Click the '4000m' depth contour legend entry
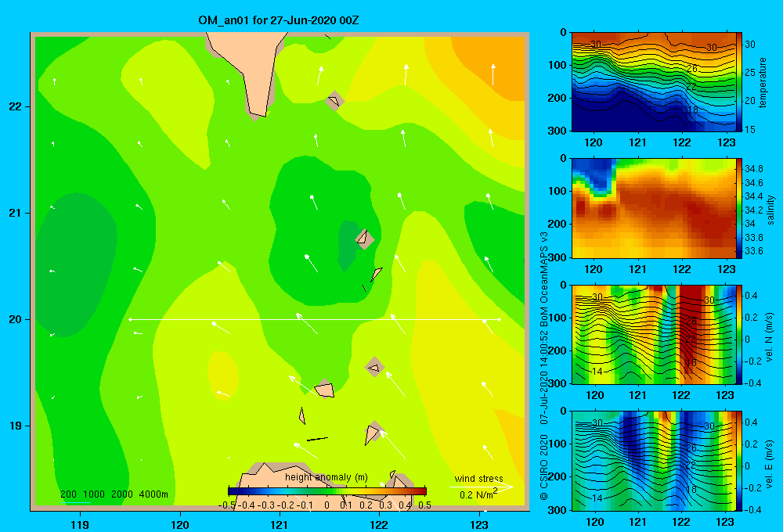This screenshot has height=532, width=783. coord(153,494)
